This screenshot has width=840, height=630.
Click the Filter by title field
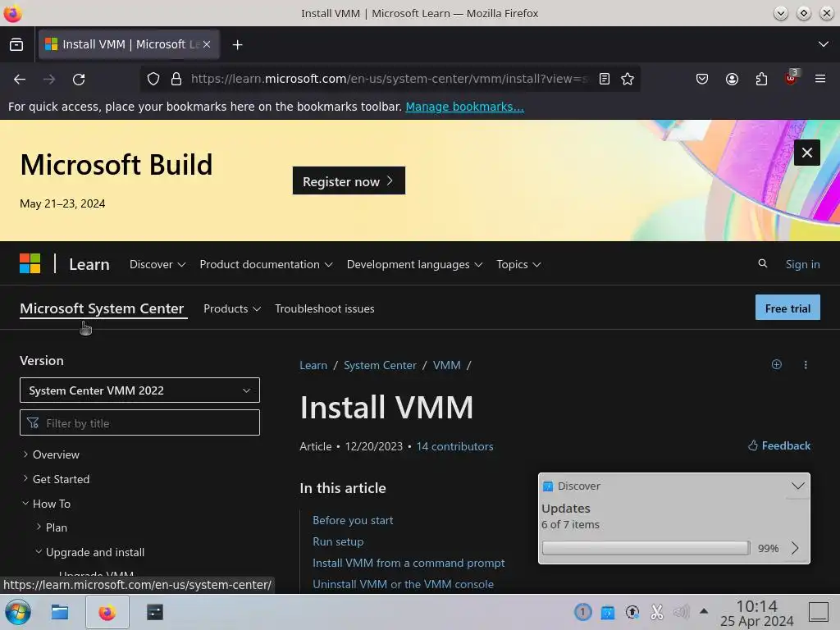(139, 422)
